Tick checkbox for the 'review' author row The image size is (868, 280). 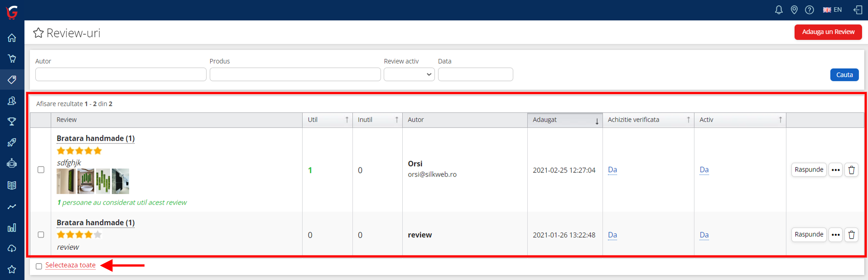coord(41,235)
